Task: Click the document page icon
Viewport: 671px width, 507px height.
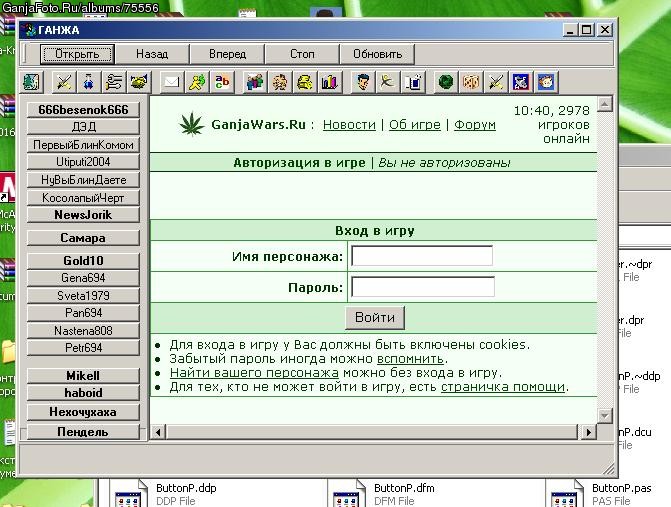Action: coord(413,82)
